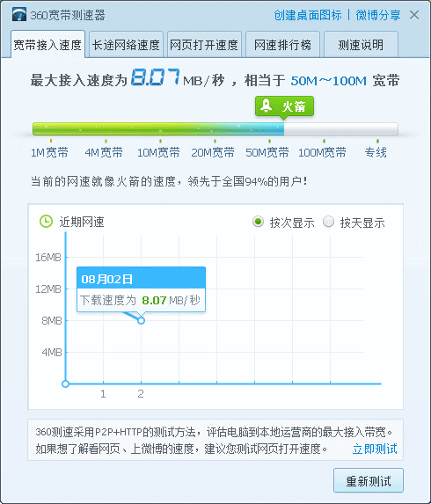Switch to the 网速排行榜 tab
The width and height of the screenshot is (431, 504).
click(x=282, y=45)
